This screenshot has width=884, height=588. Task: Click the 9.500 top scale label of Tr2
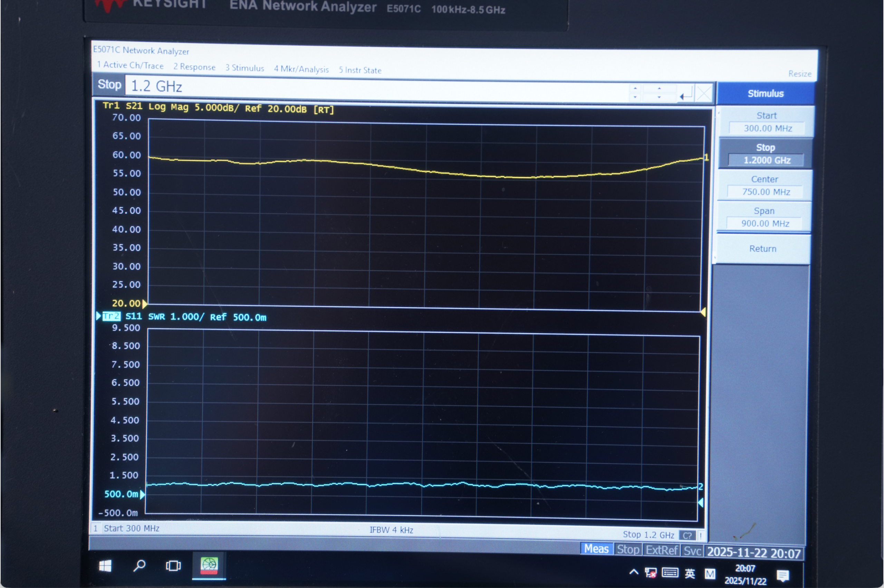click(x=126, y=328)
